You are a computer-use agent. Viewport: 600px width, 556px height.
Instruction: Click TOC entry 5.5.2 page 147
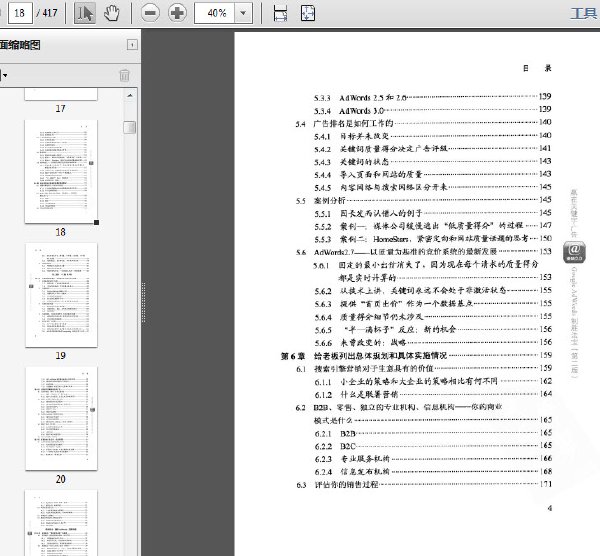click(432, 226)
